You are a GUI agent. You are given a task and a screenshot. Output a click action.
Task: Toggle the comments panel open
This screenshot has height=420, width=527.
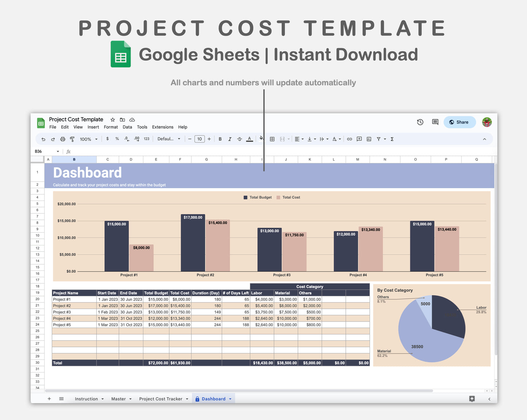pos(435,122)
